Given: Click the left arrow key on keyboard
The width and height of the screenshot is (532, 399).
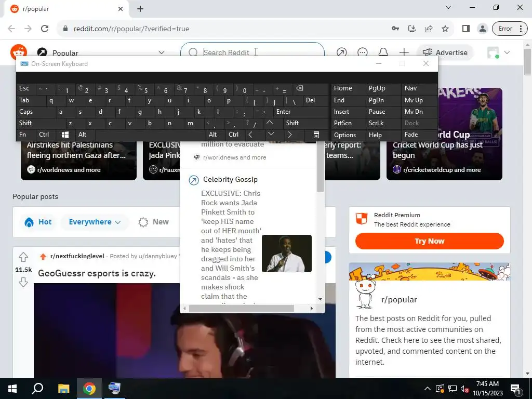Looking at the screenshot, I should (250, 135).
